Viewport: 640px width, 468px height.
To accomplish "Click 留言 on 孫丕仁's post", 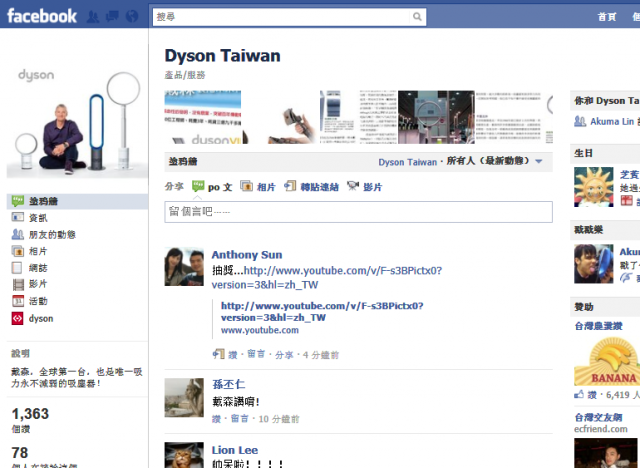I will 240,419.
